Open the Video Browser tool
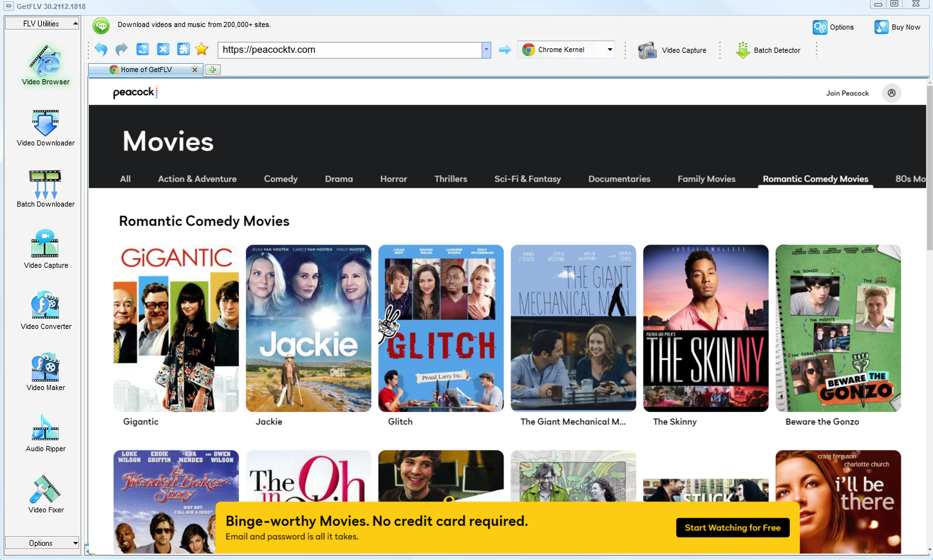 pyautogui.click(x=45, y=65)
